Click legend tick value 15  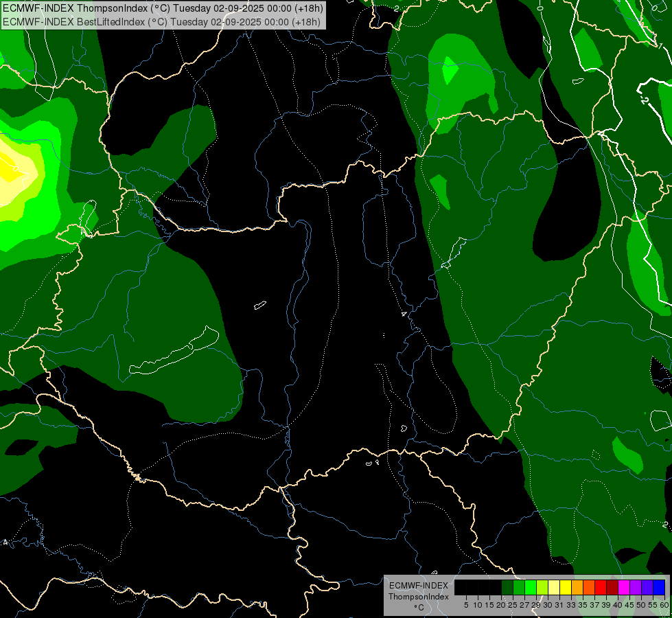[489, 605]
